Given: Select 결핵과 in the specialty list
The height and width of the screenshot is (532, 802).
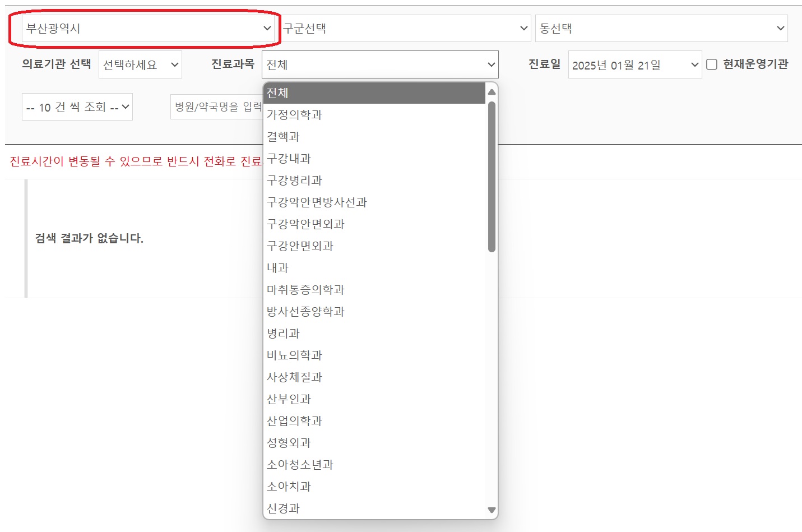Looking at the screenshot, I should click(283, 136).
